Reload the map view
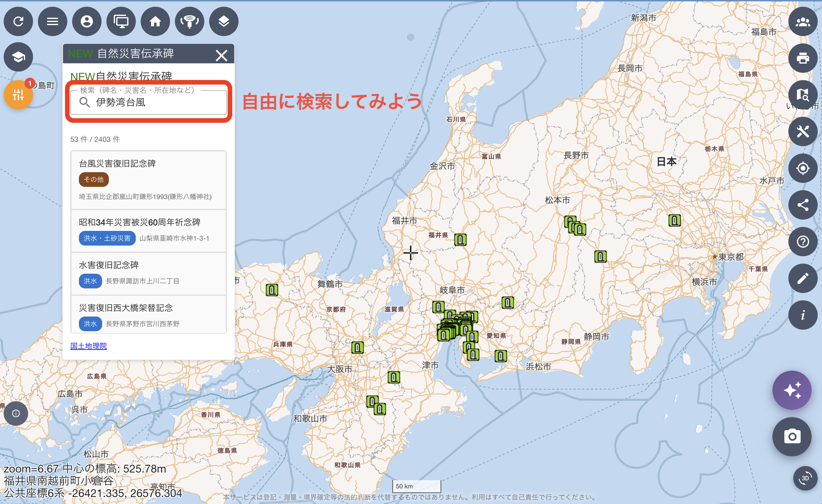822x504 pixels. tap(18, 21)
